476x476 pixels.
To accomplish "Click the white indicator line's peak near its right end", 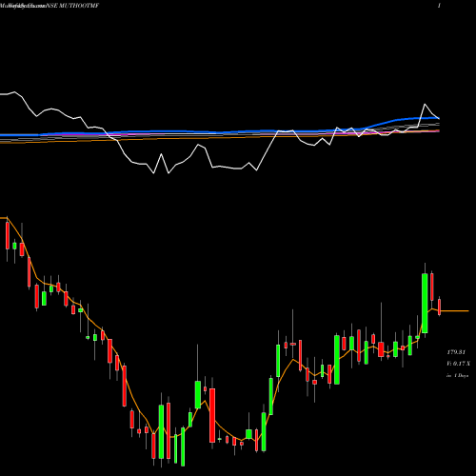I will [x=425, y=104].
